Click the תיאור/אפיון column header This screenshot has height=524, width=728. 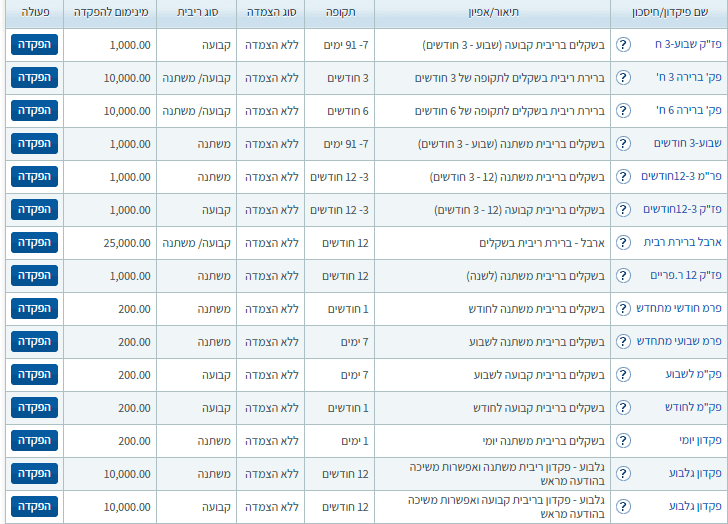493,13
